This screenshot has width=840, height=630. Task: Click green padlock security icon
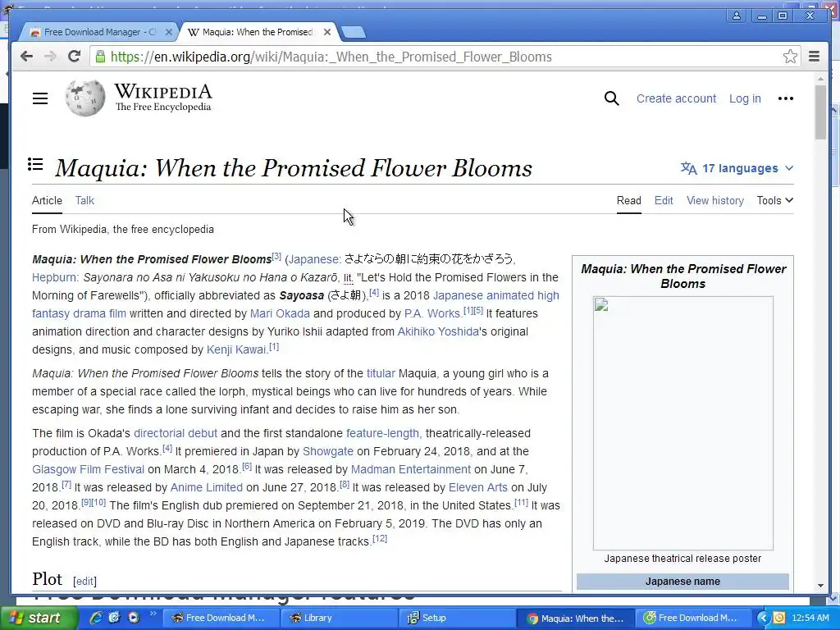tap(100, 57)
